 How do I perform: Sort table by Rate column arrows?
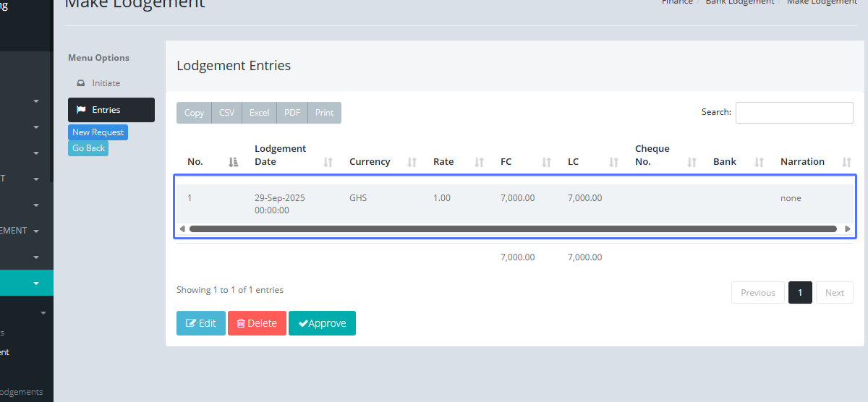coord(480,162)
